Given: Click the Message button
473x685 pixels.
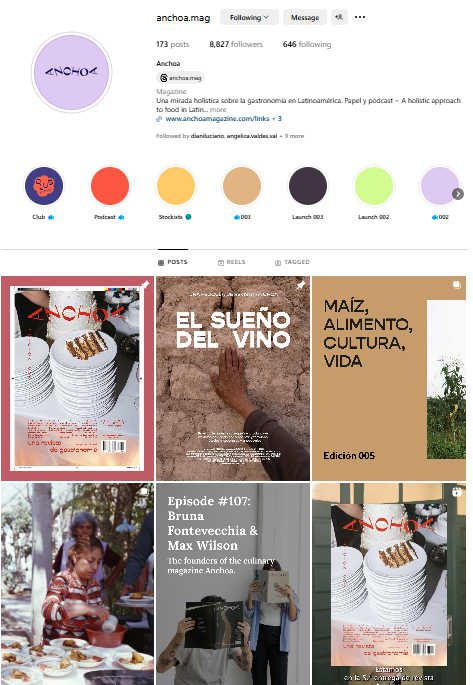Looking at the screenshot, I should (305, 17).
